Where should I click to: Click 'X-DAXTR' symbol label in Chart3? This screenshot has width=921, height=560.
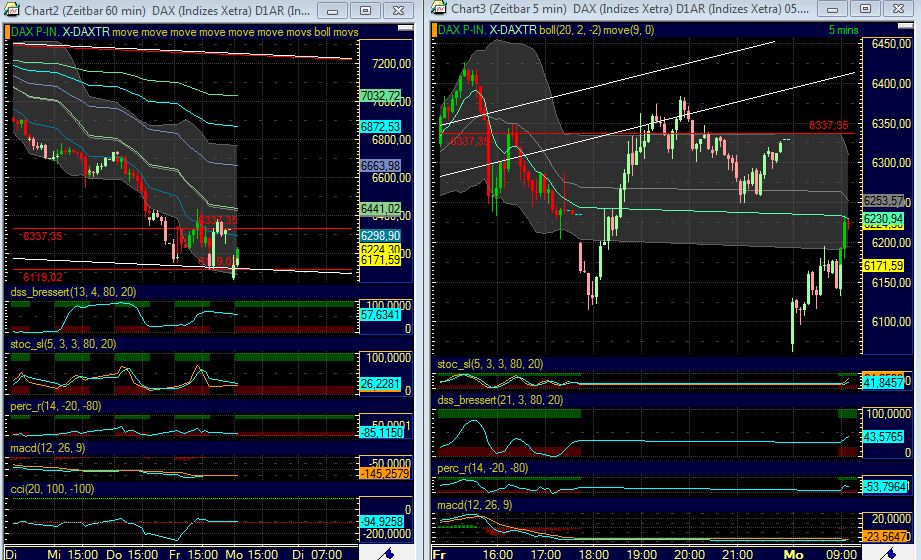(x=513, y=30)
